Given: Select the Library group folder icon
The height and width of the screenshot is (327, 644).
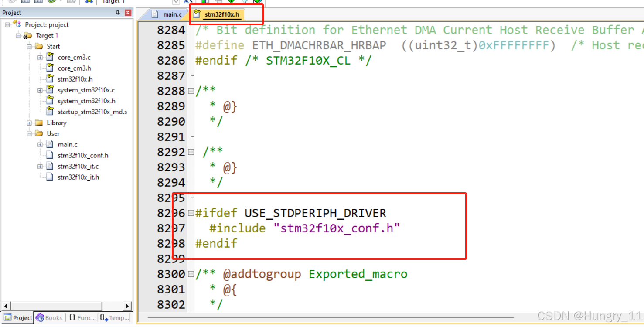Looking at the screenshot, I should click(x=39, y=123).
